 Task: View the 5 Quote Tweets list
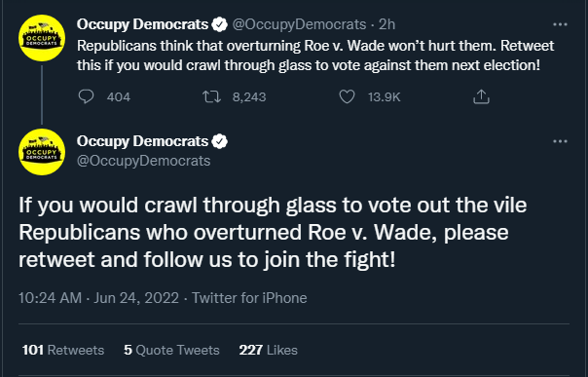tap(171, 350)
